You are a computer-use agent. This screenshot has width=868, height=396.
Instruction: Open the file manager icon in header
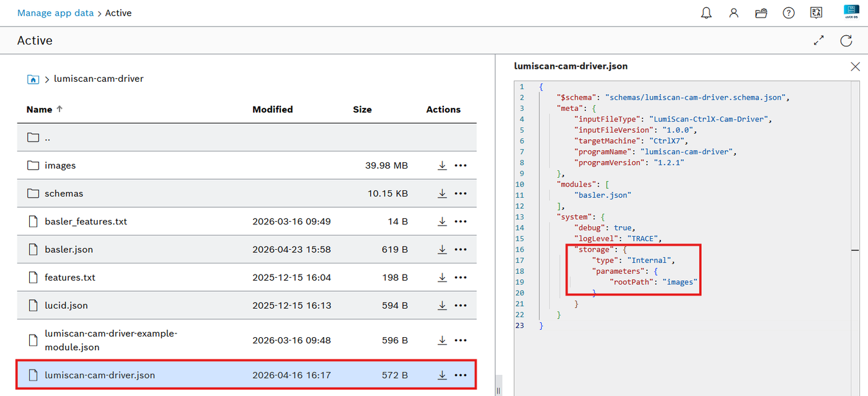761,13
